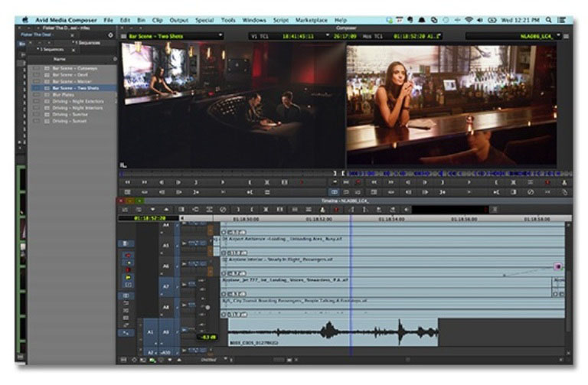The height and width of the screenshot is (385, 588).
Task: Open the timeline view 'Untitled' dropdown
Action: pos(211,358)
